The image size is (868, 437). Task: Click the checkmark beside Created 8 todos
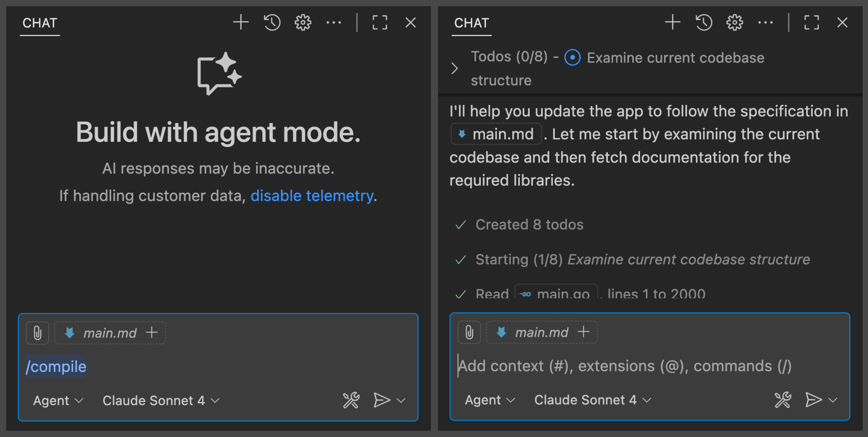[460, 225]
